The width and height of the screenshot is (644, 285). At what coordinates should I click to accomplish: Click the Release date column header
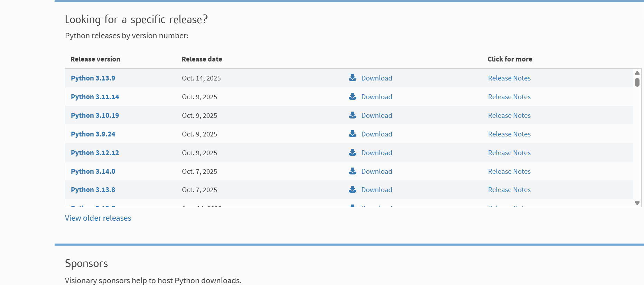202,59
